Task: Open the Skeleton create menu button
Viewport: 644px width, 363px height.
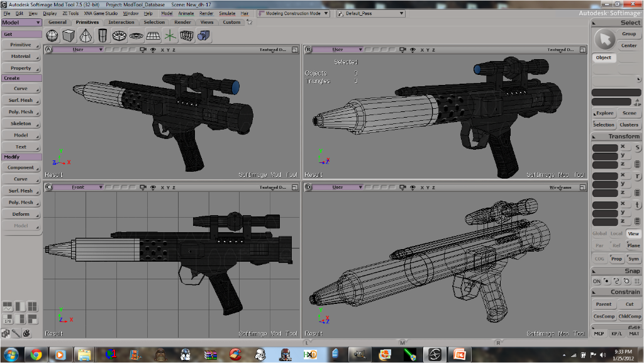Action: tap(21, 123)
